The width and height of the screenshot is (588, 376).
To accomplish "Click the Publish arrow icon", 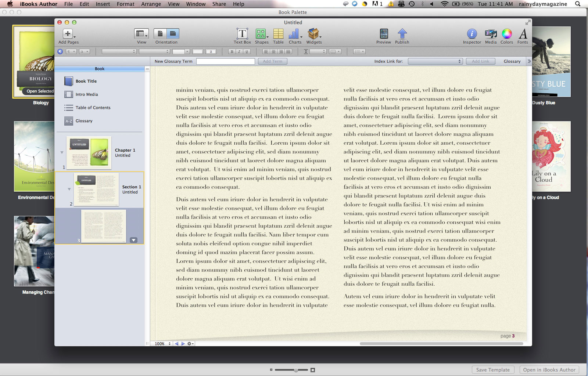I will pos(402,34).
